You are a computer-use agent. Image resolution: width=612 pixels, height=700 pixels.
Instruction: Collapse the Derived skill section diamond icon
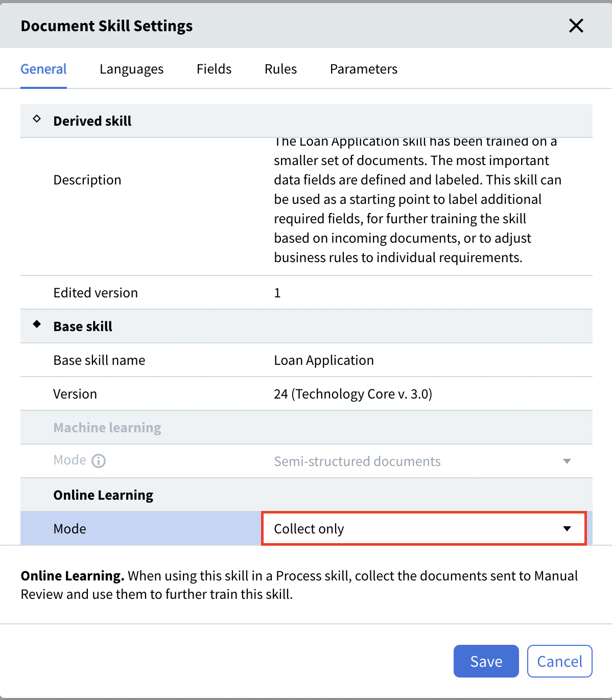(x=37, y=119)
